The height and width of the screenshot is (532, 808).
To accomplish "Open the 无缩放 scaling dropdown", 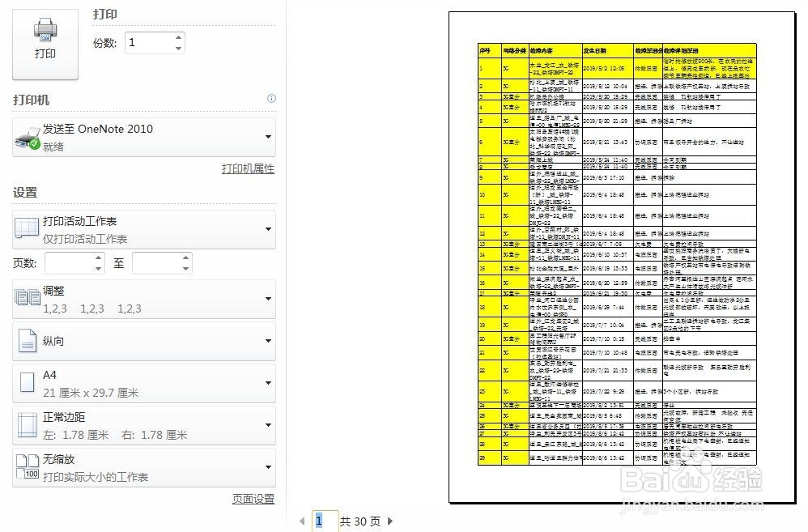I will click(x=144, y=468).
